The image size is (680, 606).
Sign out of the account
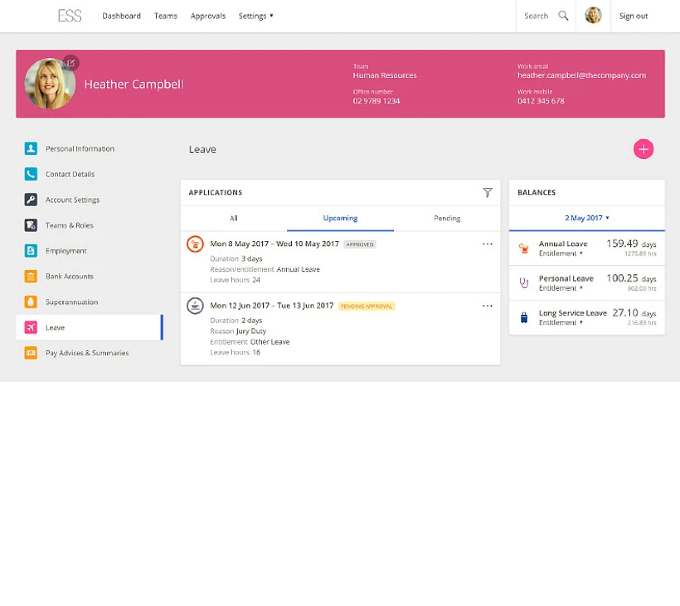tap(633, 16)
